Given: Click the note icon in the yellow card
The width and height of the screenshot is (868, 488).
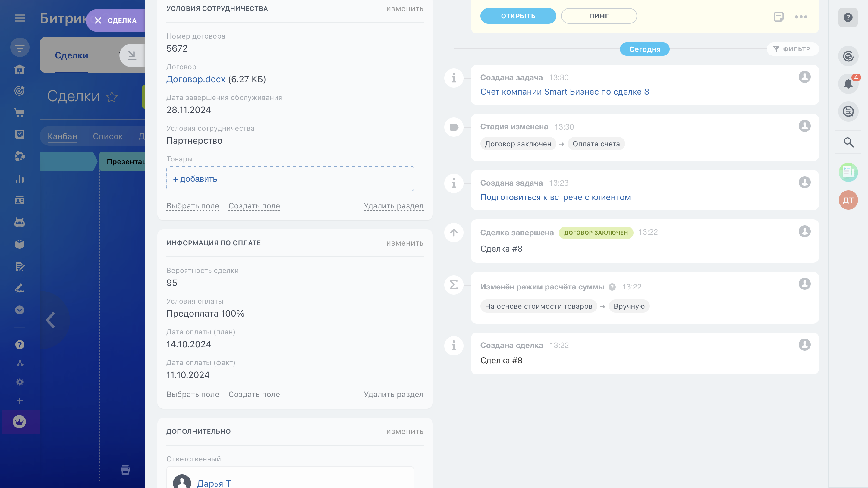Looking at the screenshot, I should pyautogui.click(x=778, y=17).
